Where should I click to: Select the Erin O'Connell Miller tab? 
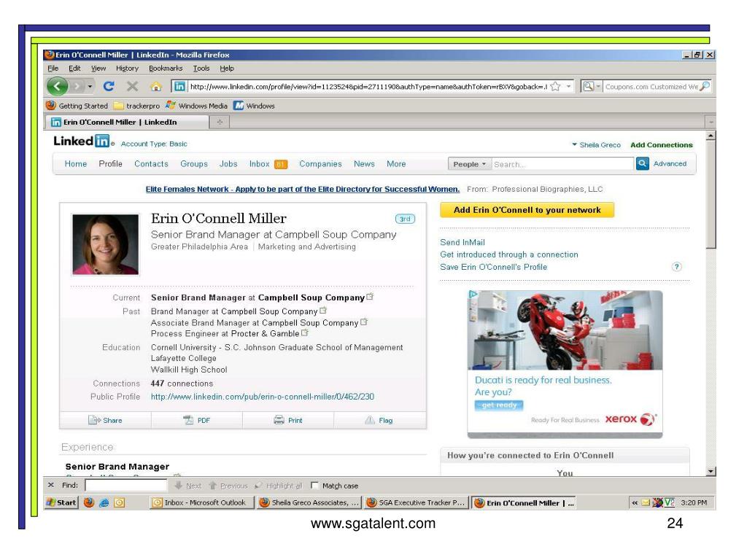click(127, 122)
